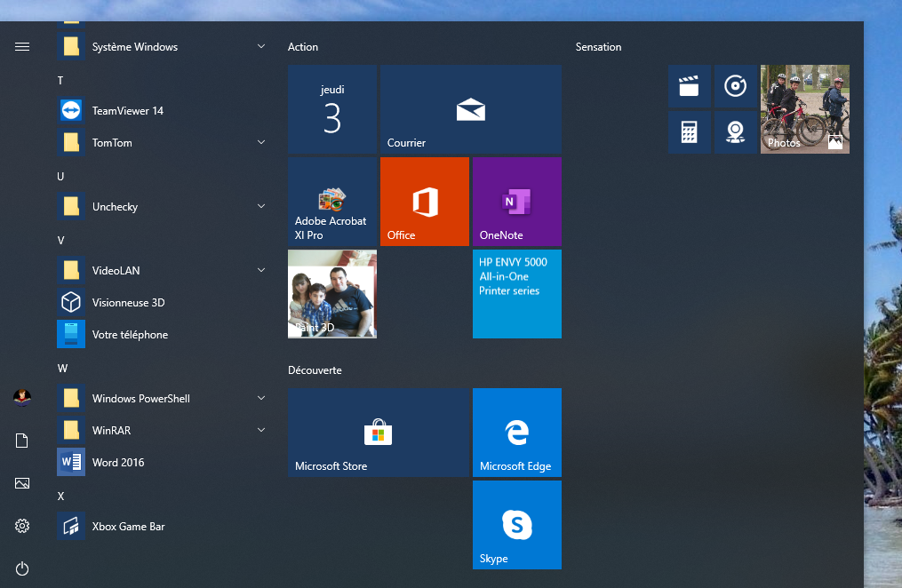Open the Settings gear icon
Viewport: 902px width, 588px height.
(22, 526)
